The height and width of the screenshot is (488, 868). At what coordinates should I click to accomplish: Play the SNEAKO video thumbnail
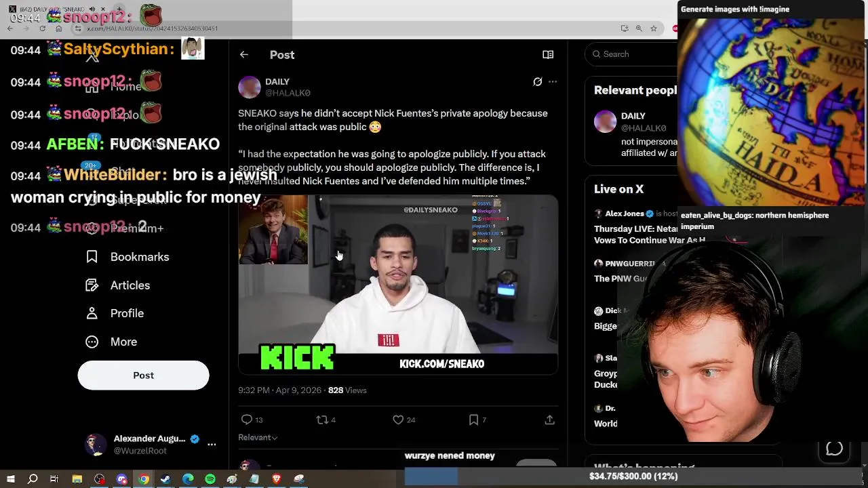pyautogui.click(x=398, y=285)
